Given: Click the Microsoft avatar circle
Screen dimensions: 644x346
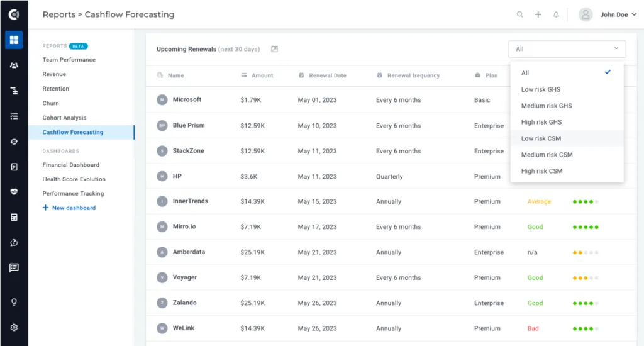Looking at the screenshot, I should point(162,100).
